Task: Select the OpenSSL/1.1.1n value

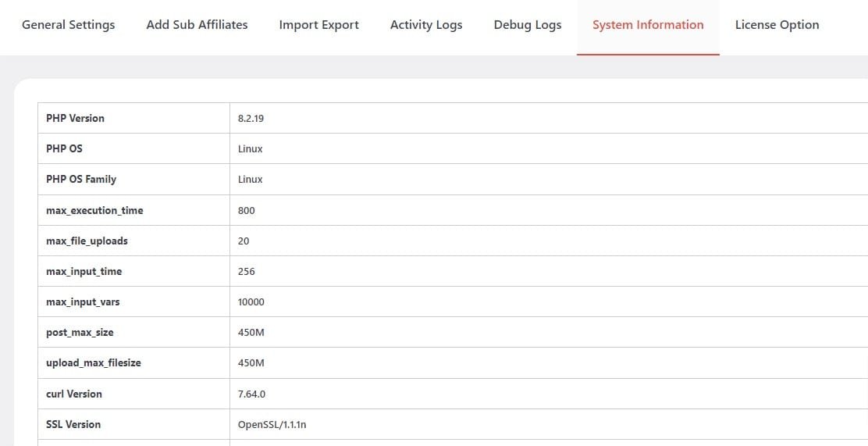Action: 272,424
